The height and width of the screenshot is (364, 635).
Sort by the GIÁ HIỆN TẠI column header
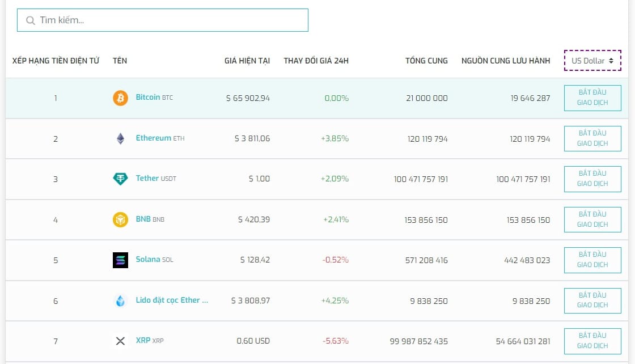tap(247, 61)
